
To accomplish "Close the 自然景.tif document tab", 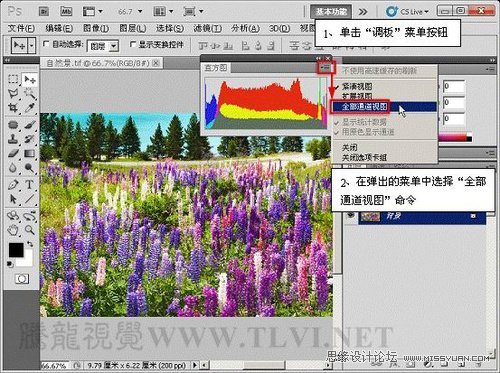I will click(156, 63).
